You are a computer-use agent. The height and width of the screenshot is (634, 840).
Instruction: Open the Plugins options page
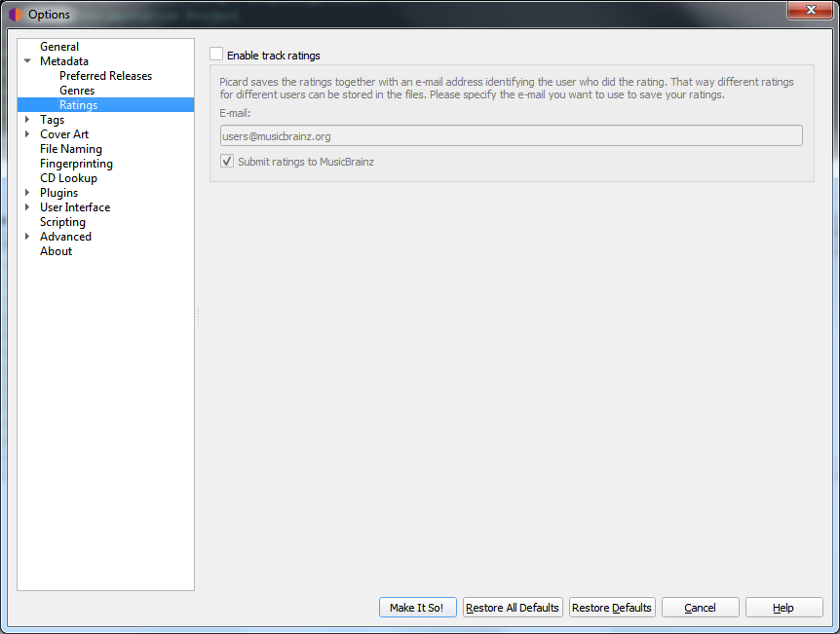click(58, 192)
